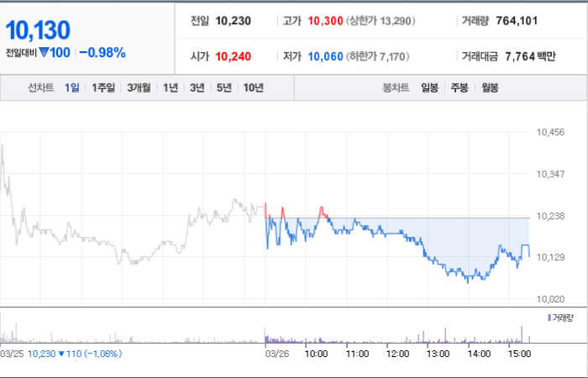Click the 13:00 time axis label
The height and width of the screenshot is (378, 588).
click(438, 354)
